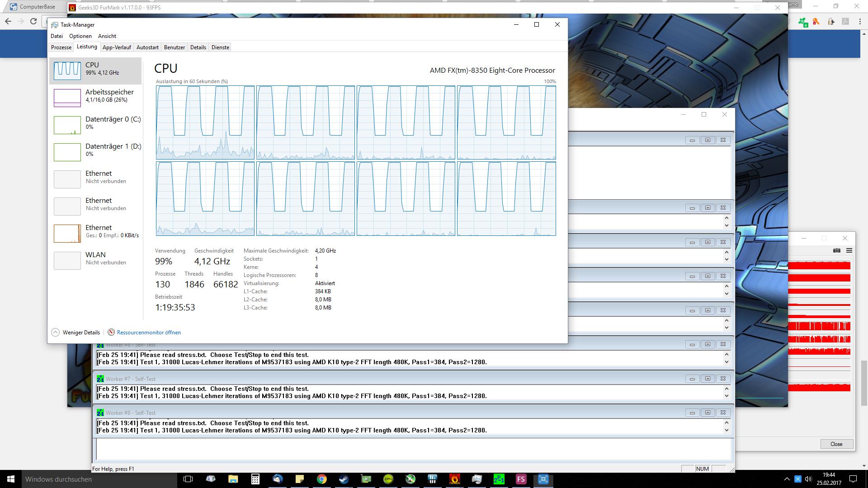Click the Close button in monitor window
Screen dimensions: 868x488
836,444
